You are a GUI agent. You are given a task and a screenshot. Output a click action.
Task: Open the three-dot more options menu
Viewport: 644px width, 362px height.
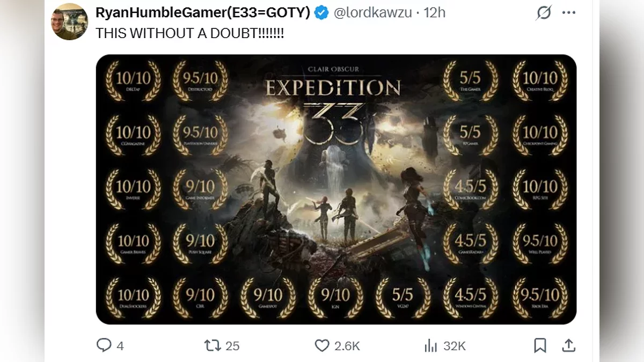[569, 13]
